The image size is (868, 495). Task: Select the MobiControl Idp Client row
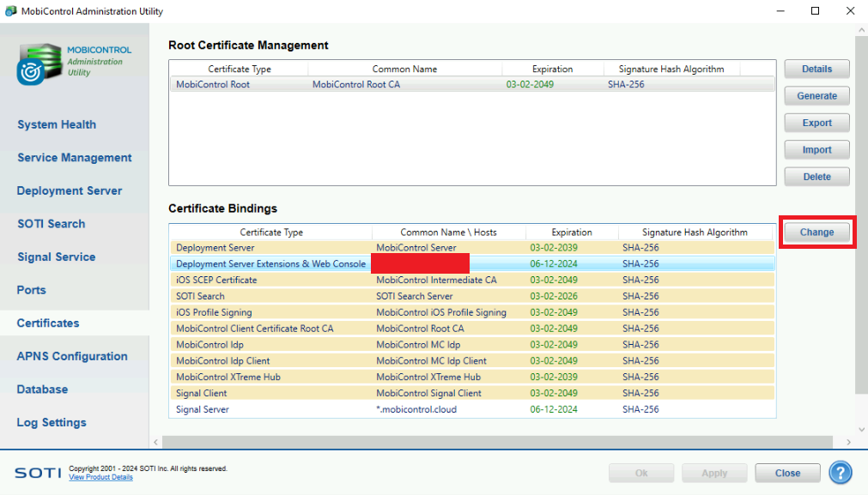pos(472,360)
